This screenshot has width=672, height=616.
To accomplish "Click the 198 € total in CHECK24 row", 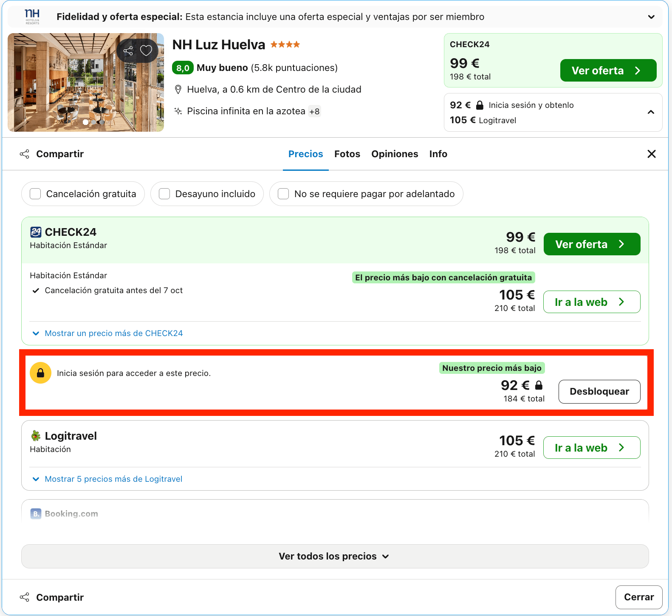I will (515, 251).
